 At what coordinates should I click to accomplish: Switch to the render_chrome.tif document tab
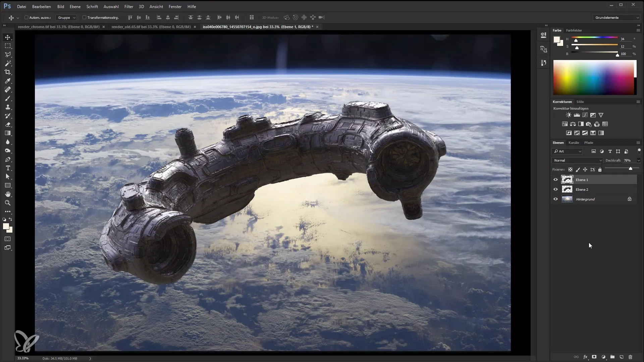point(59,27)
